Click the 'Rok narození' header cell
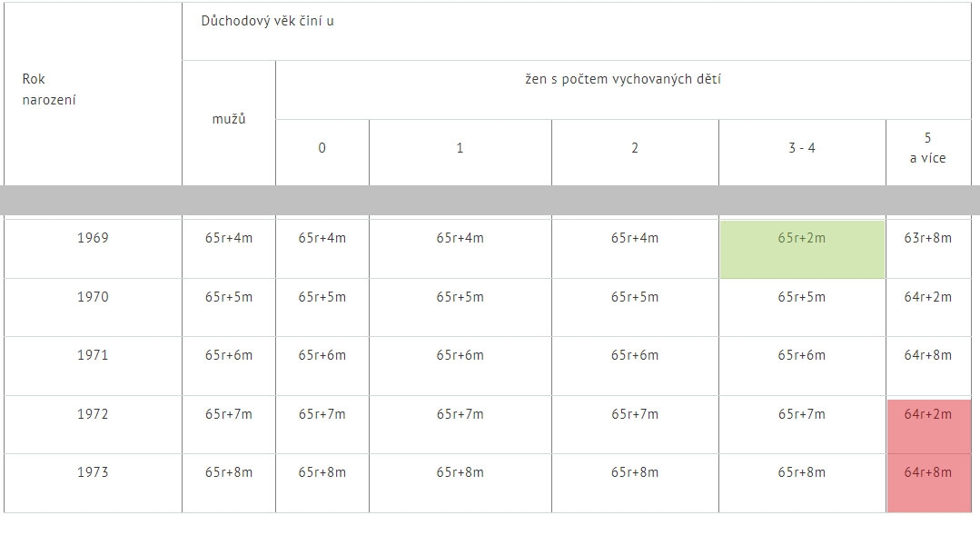980x545 pixels. click(x=94, y=94)
